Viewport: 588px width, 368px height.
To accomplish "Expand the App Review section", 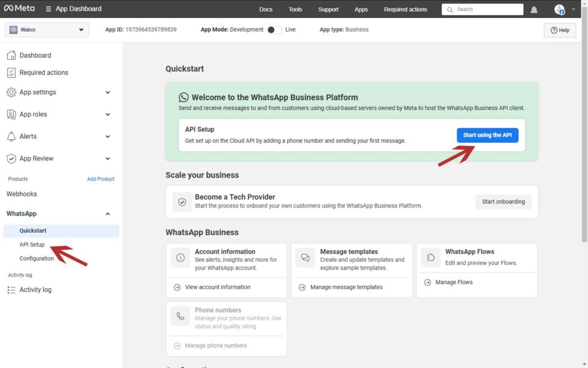I will click(107, 159).
